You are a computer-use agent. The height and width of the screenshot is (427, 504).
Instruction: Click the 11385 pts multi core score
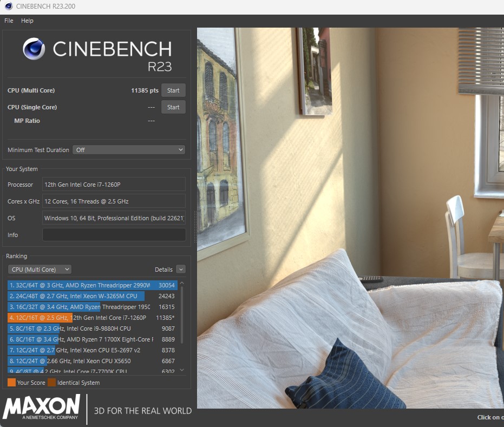tap(145, 90)
